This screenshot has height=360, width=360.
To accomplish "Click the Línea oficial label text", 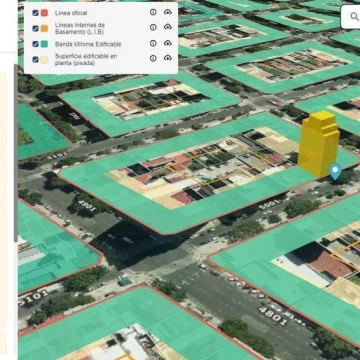I will (x=71, y=13).
